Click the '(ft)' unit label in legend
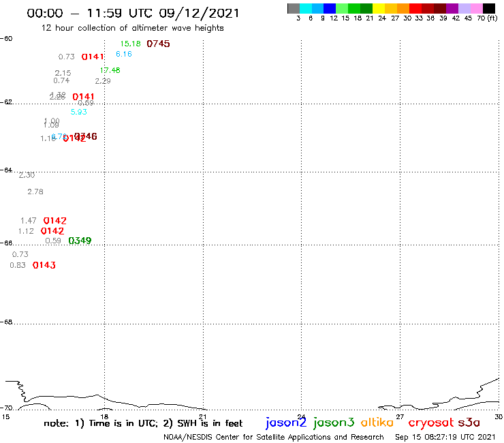The width and height of the screenshot is (504, 443). (492, 18)
